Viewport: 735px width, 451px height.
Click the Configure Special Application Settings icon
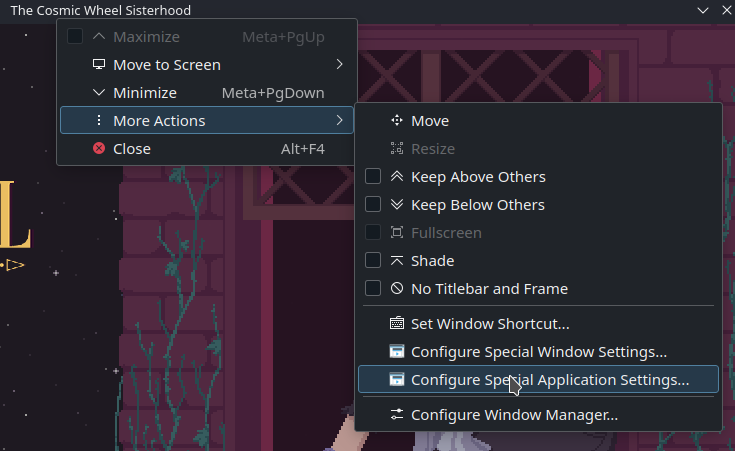(x=397, y=379)
